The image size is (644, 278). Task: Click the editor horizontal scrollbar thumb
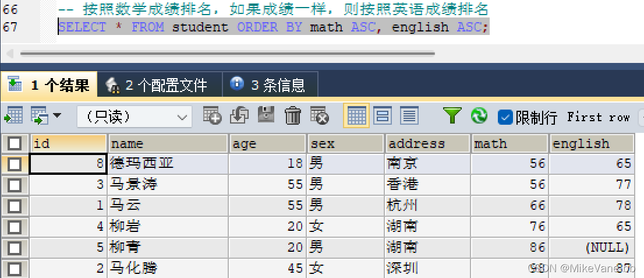point(227,53)
